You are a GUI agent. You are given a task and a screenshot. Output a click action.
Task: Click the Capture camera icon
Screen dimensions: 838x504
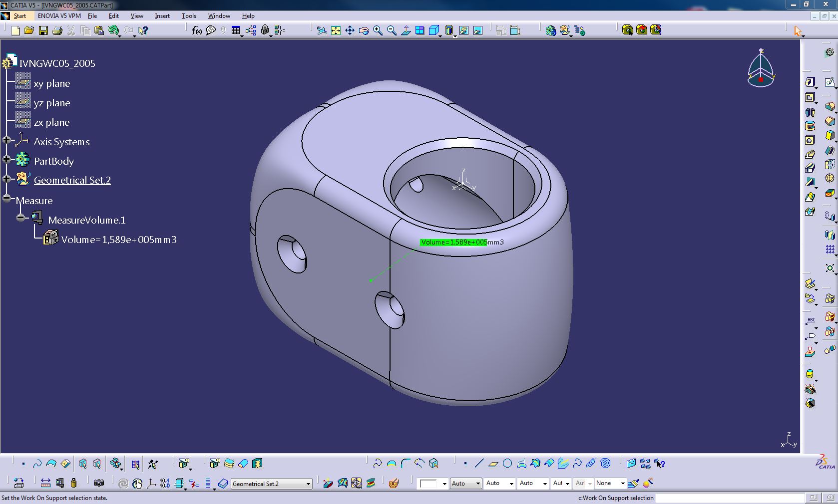coord(99,483)
